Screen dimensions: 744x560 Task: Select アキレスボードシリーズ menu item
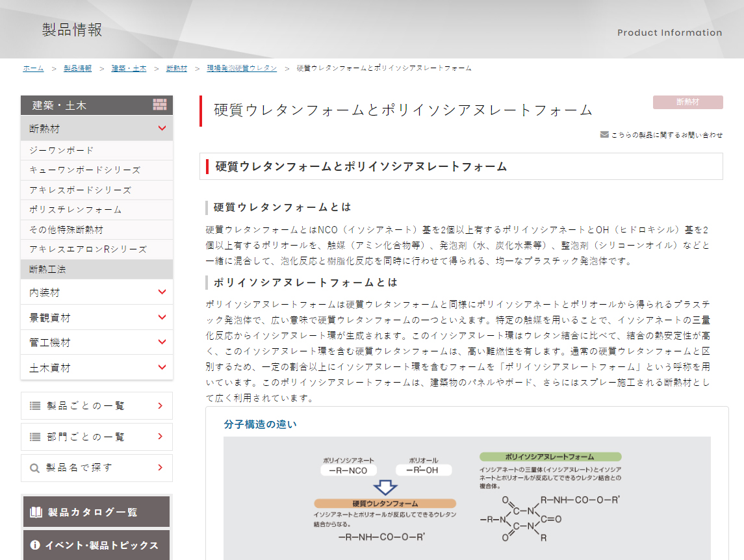pos(97,190)
